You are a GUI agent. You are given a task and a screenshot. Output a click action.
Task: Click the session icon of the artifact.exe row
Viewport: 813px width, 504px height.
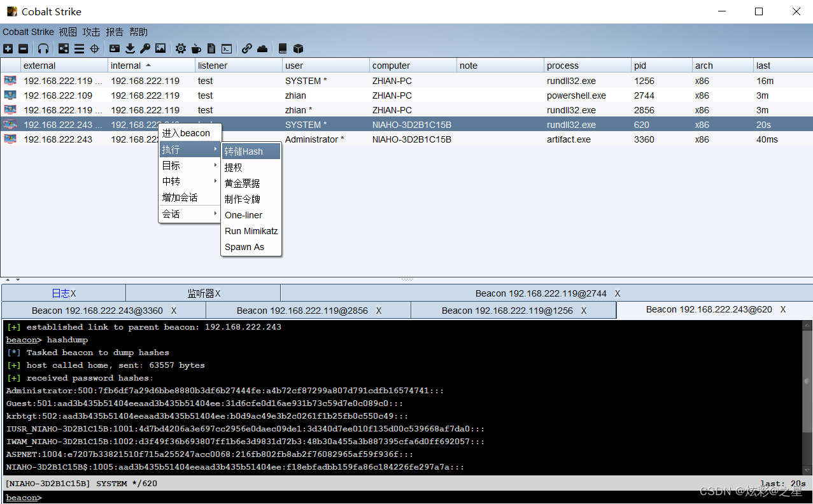point(10,139)
